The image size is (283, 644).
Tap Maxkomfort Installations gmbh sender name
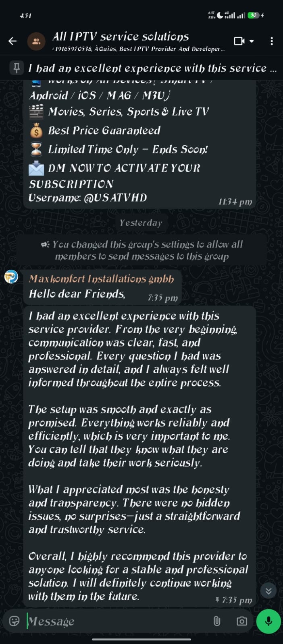pyautogui.click(x=101, y=279)
